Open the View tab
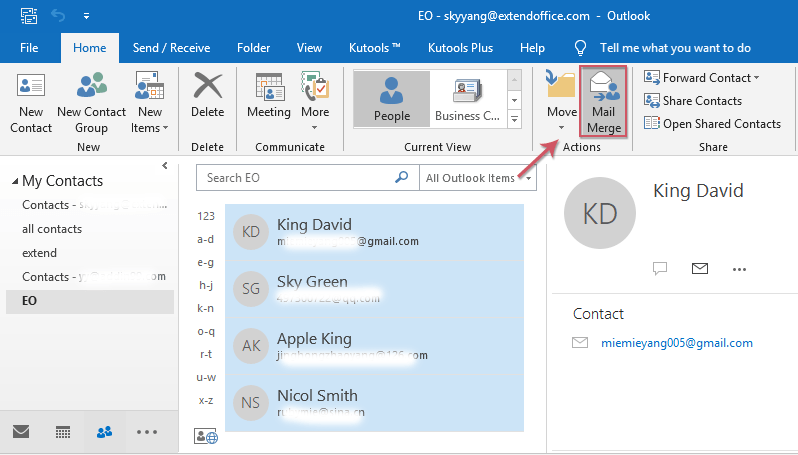 [309, 48]
